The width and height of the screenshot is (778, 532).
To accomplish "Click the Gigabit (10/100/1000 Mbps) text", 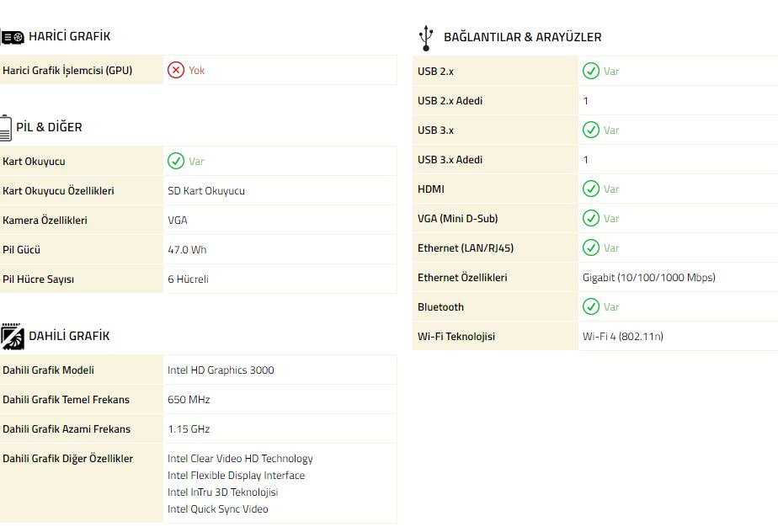I will (649, 278).
